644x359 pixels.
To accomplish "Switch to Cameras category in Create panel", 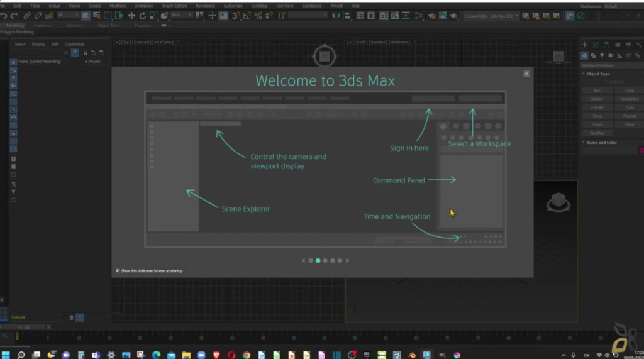I will point(611,55).
